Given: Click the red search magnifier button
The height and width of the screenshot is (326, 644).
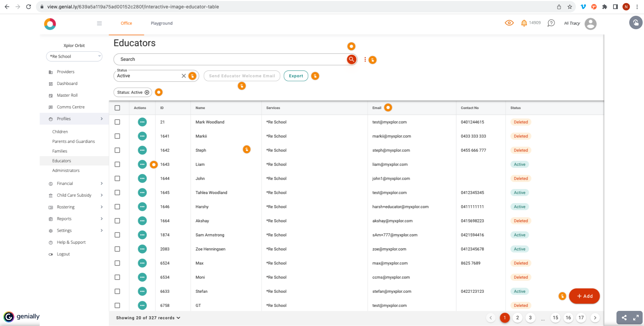Looking at the screenshot, I should (x=351, y=59).
